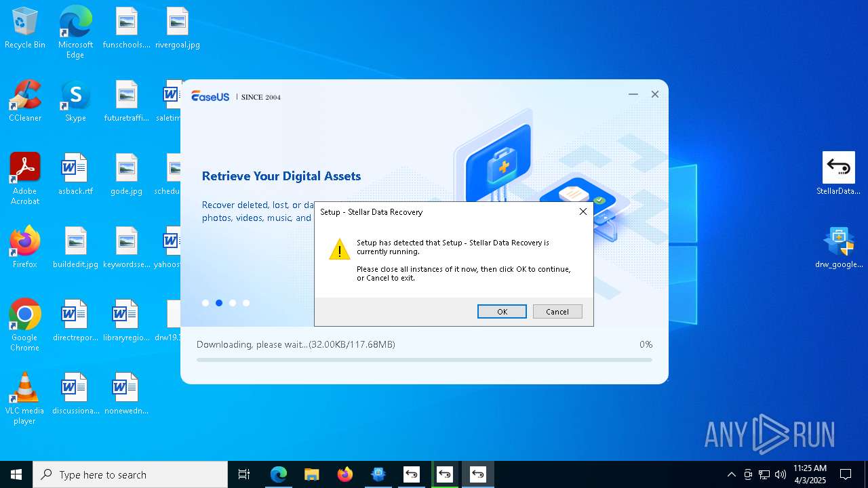The width and height of the screenshot is (868, 488).
Task: Open network status tray icon
Action: 764,474
